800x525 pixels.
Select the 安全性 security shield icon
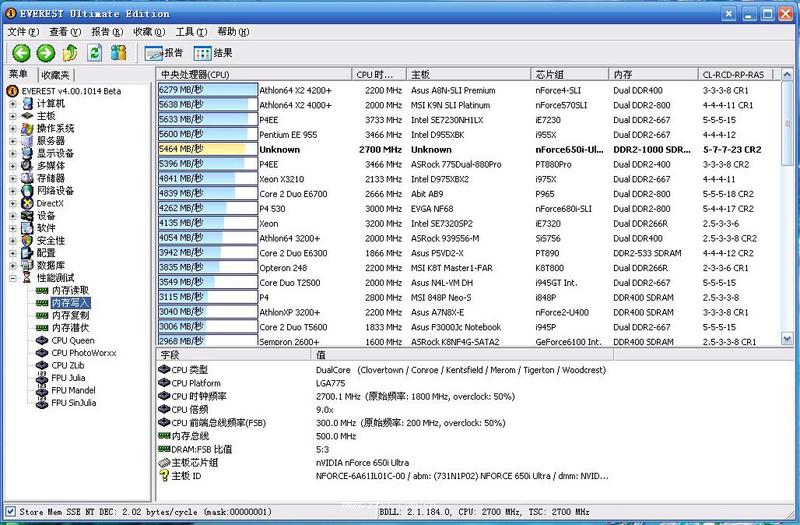(x=27, y=240)
